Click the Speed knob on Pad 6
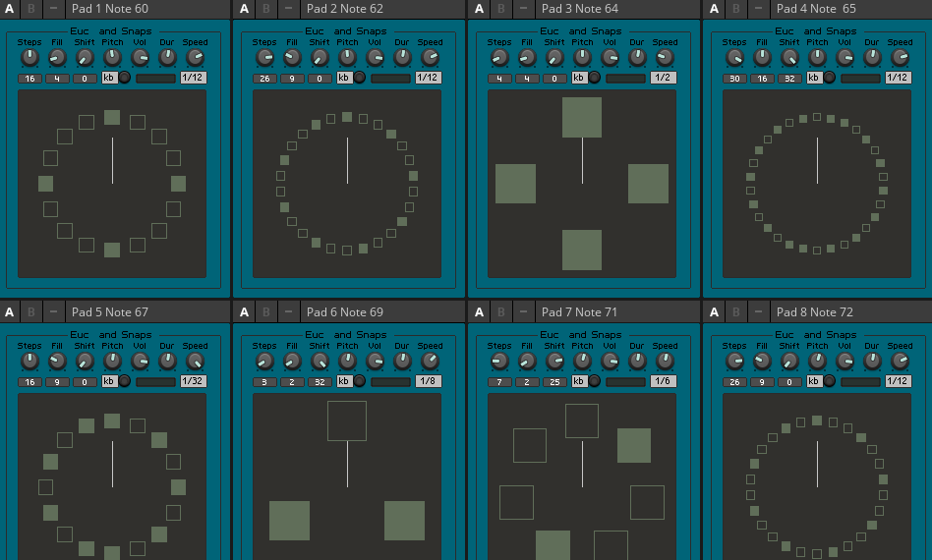Viewport: 932px width, 560px height. coord(430,362)
